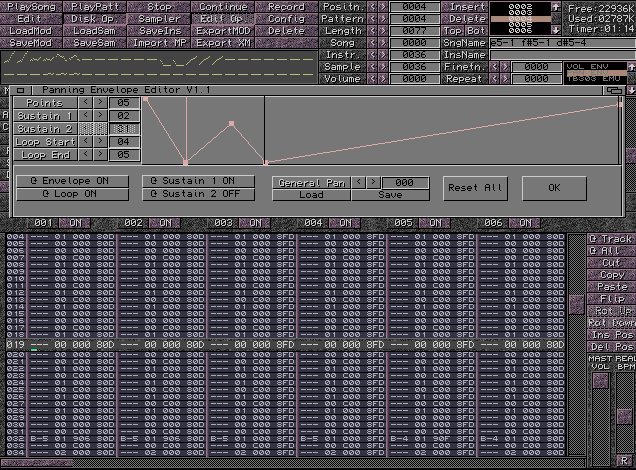Click the PlayPatt button
This screenshot has width=636, height=470.
click(95, 6)
